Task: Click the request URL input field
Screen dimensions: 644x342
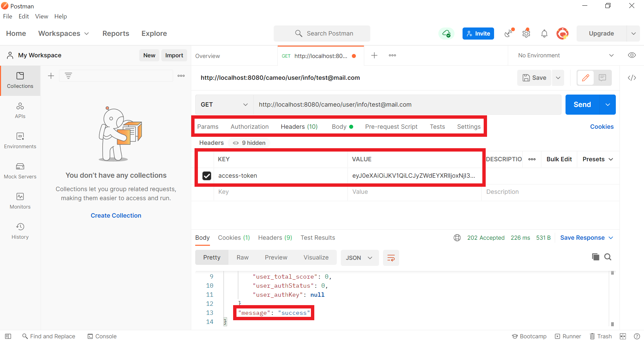Action: [407, 105]
